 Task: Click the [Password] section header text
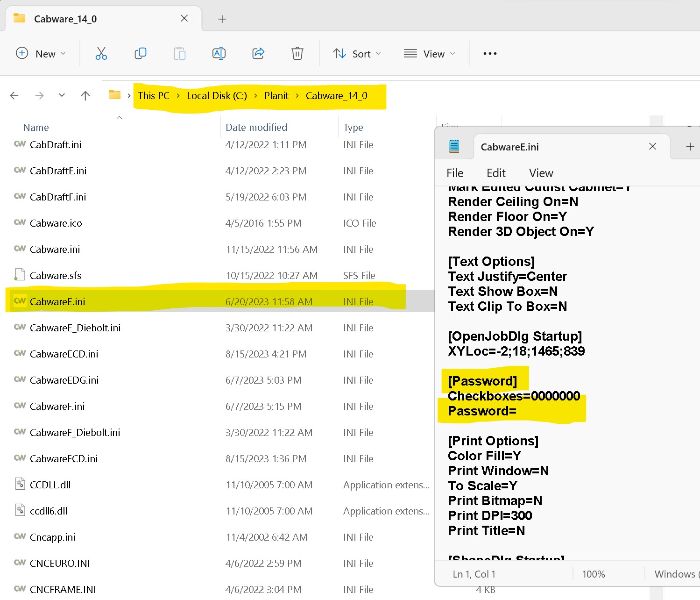point(482,381)
